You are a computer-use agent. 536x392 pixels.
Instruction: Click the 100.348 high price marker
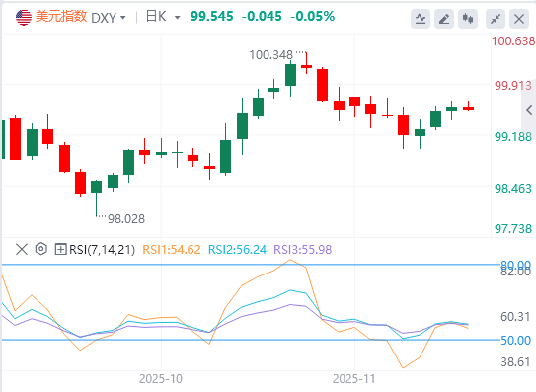pos(271,54)
